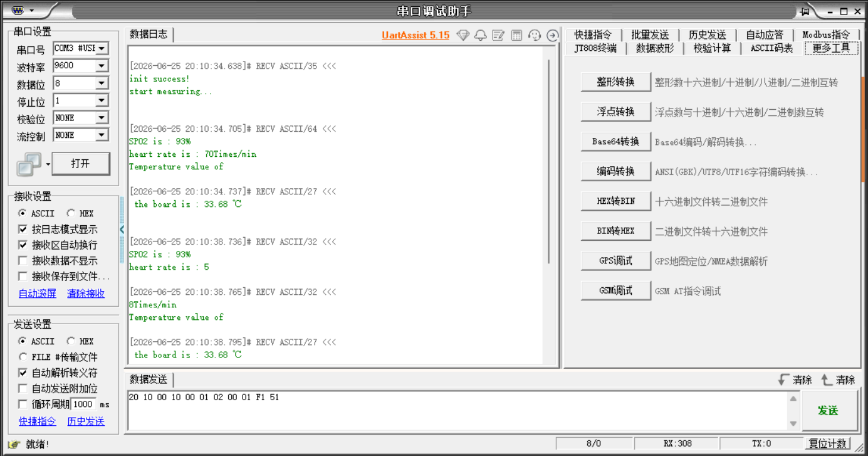Open the calculator icon
This screenshot has width=868, height=456.
516,36
